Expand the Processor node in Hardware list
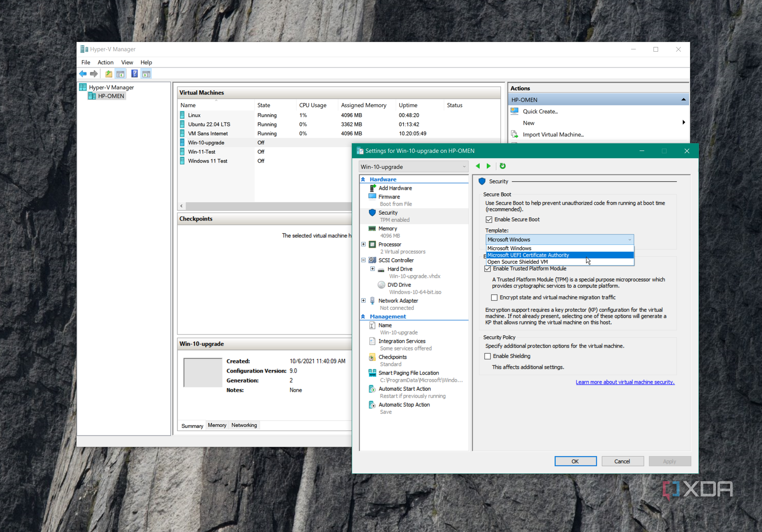The height and width of the screenshot is (532, 762). tap(363, 244)
